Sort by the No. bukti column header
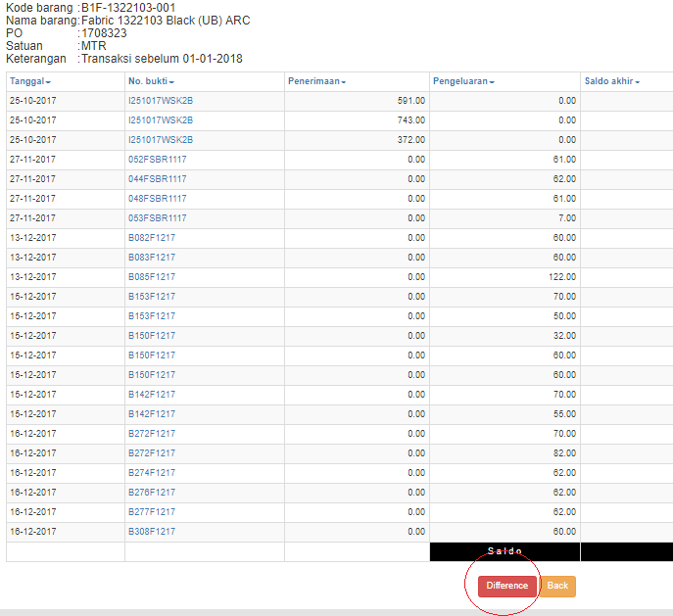Image resolution: width=673 pixels, height=616 pixels. point(151,81)
